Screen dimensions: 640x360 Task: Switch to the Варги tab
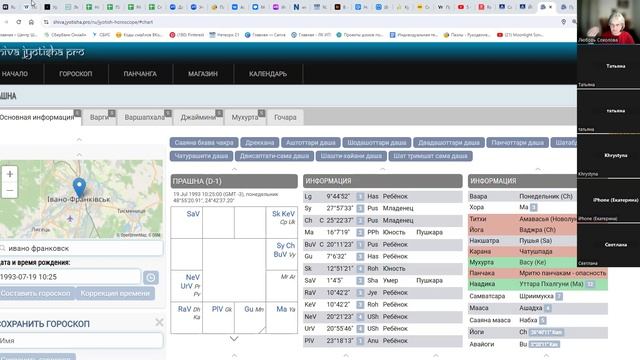pos(100,118)
